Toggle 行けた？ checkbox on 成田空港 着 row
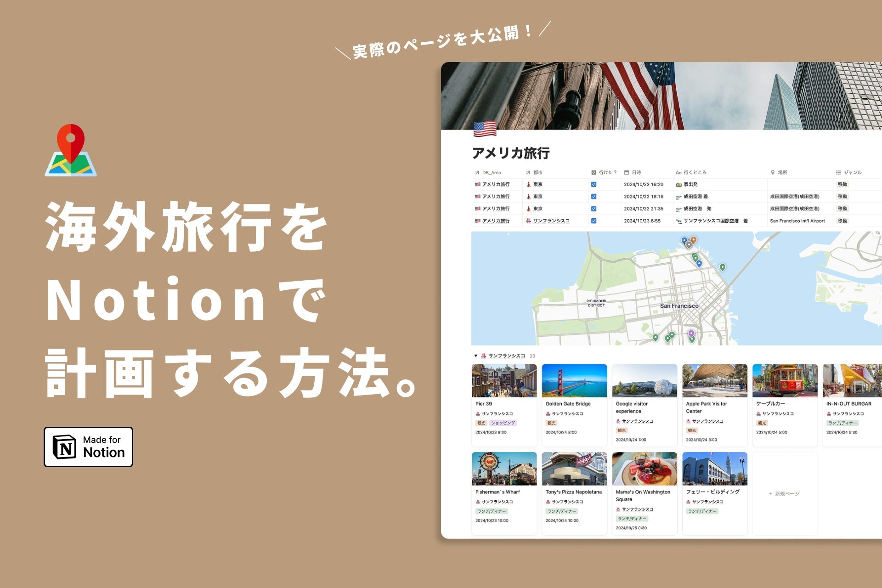The height and width of the screenshot is (588, 882). [593, 197]
